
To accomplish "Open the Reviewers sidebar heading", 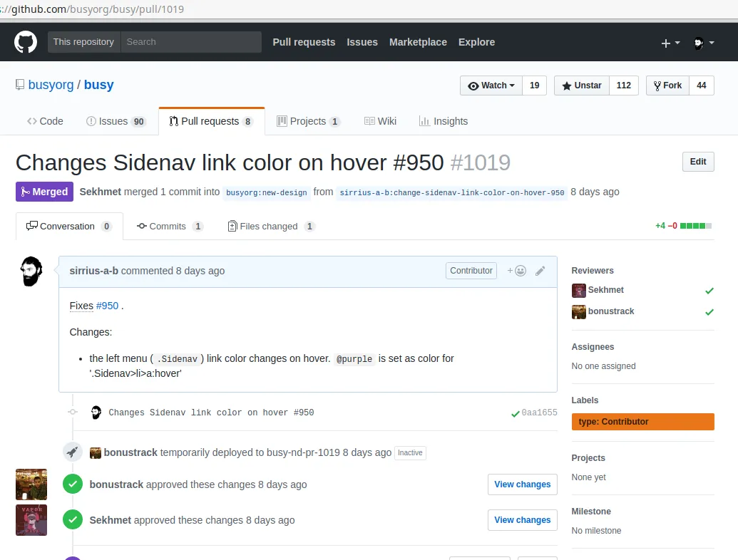I will (x=593, y=270).
